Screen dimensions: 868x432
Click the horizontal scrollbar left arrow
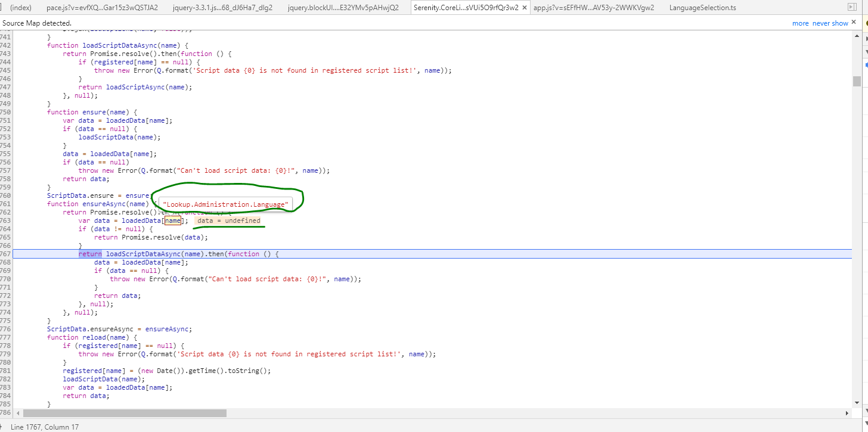point(18,413)
